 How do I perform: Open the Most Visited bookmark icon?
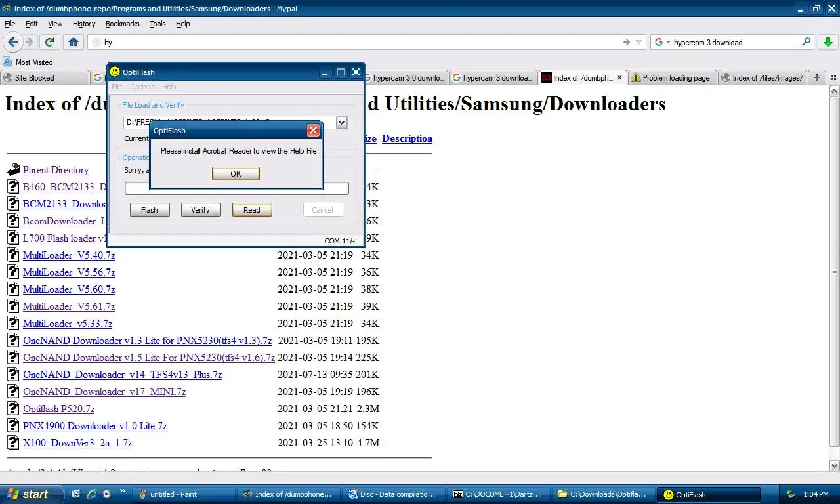coord(7,62)
